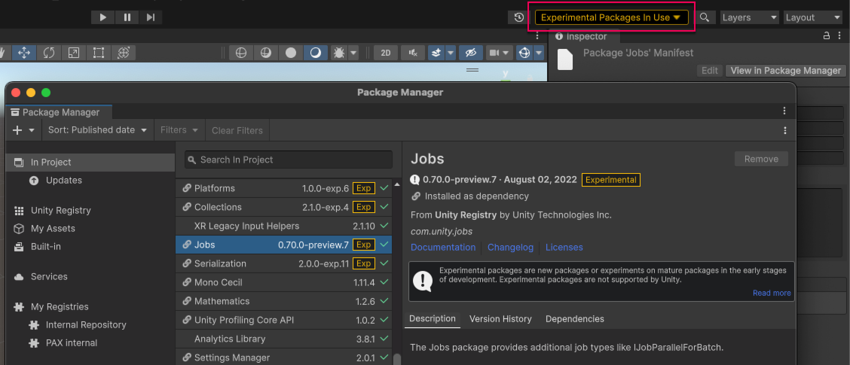Toggle hidden objects visibility eye icon
This screenshot has width=850, height=365.
click(x=471, y=53)
